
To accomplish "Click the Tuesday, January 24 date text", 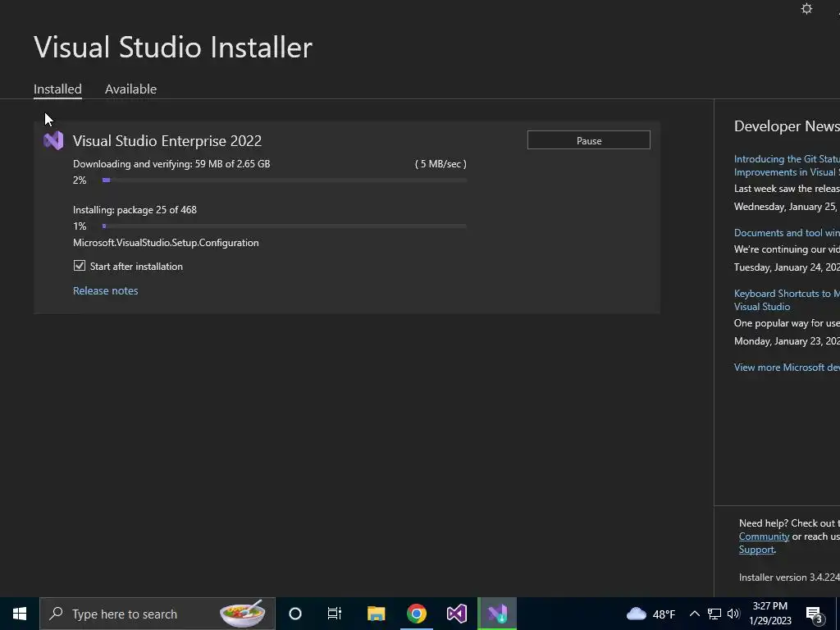I will coord(787,267).
